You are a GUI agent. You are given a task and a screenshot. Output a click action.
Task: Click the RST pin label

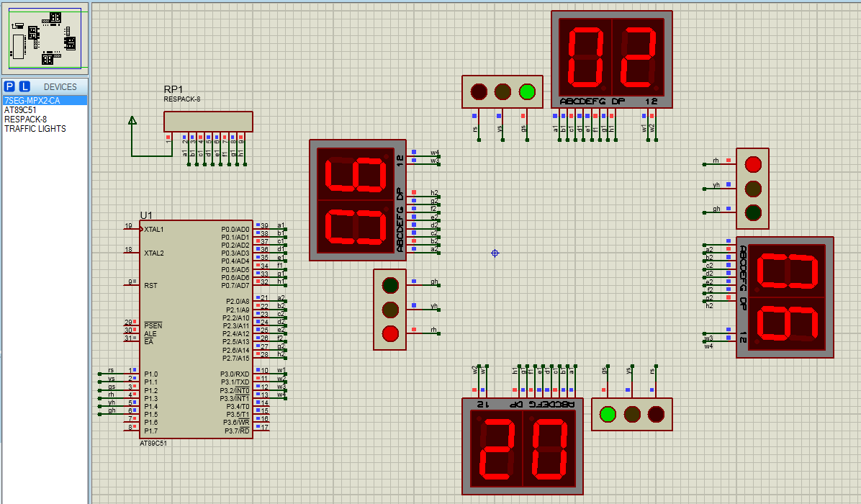150,286
